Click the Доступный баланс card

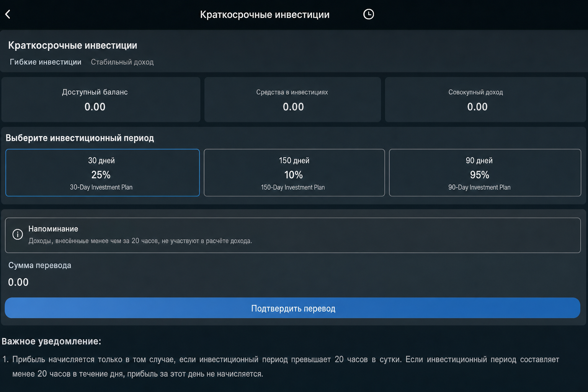101,100
